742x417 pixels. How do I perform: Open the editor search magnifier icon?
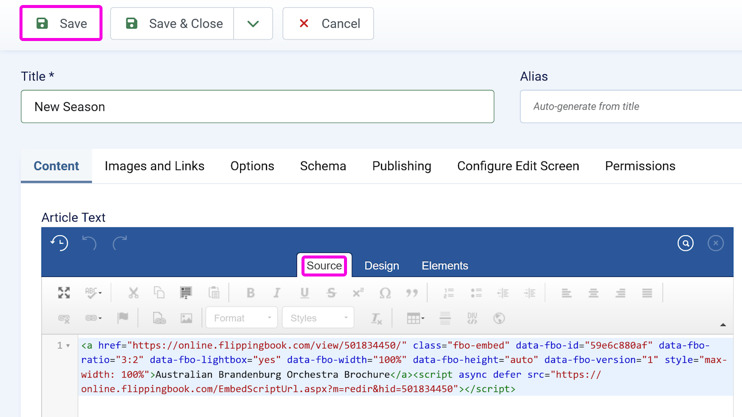click(x=685, y=243)
